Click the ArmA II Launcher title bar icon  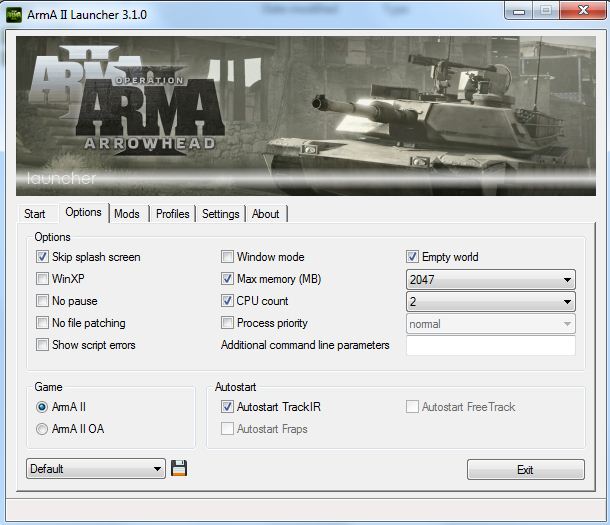click(14, 15)
